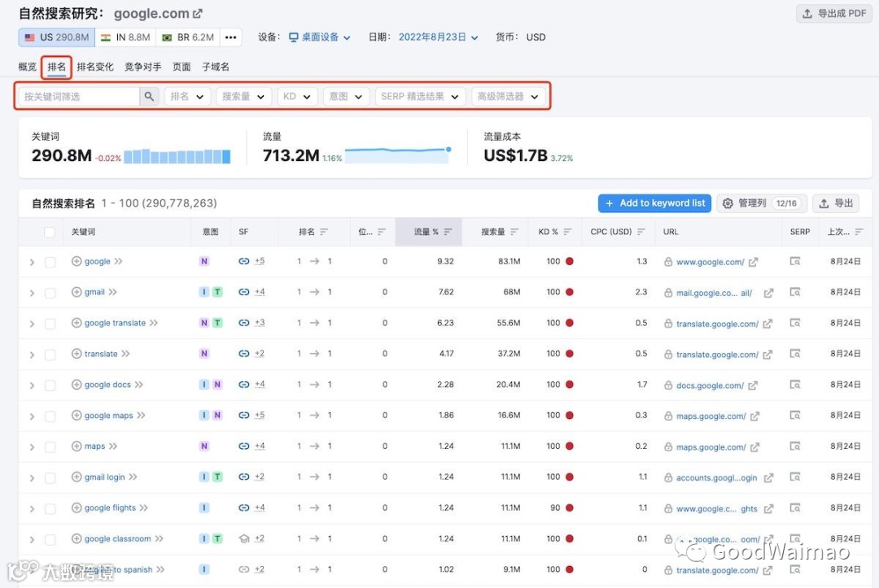Screen dimensions: 879x588
Task: Click the table 导出 button
Action: tap(836, 203)
